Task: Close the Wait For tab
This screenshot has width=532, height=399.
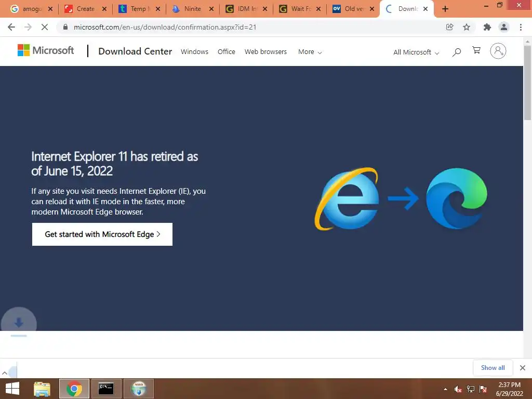Action: coord(318,9)
